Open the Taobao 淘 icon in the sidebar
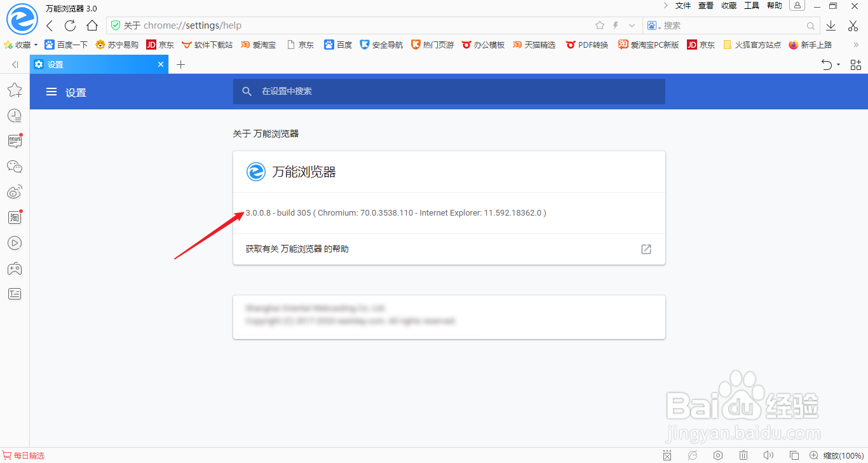This screenshot has height=463, width=868. click(15, 218)
